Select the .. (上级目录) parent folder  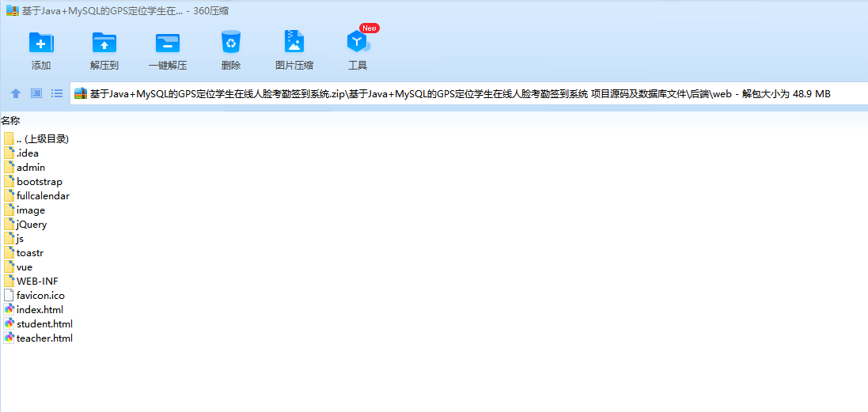36,139
